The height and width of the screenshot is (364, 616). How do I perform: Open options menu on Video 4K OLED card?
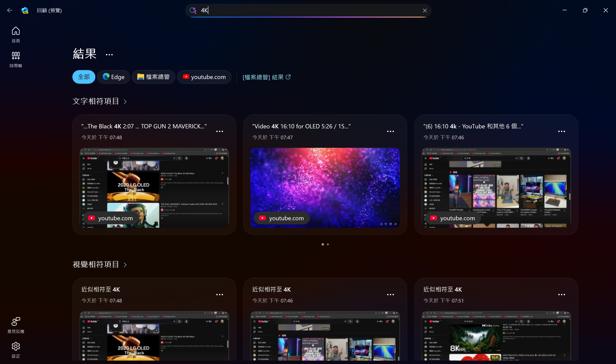click(x=390, y=131)
